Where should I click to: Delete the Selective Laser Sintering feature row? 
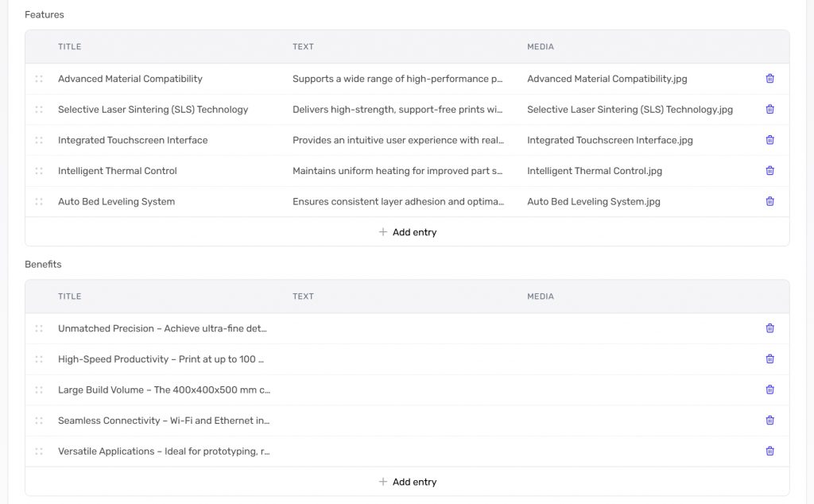pyautogui.click(x=769, y=110)
